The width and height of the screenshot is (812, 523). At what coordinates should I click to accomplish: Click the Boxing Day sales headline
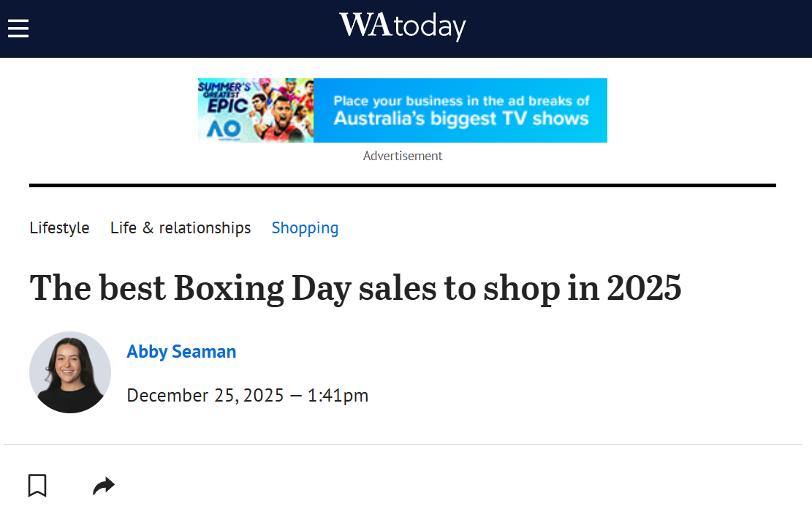point(355,287)
